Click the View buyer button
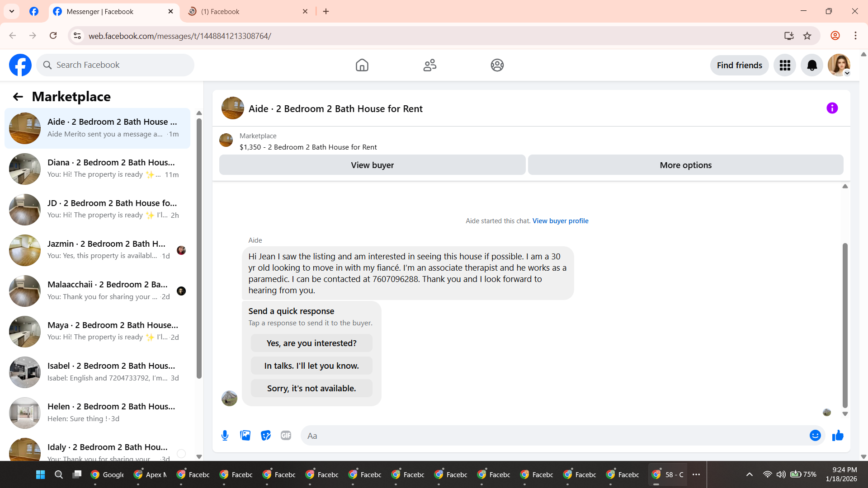The width and height of the screenshot is (868, 488). pos(372,165)
